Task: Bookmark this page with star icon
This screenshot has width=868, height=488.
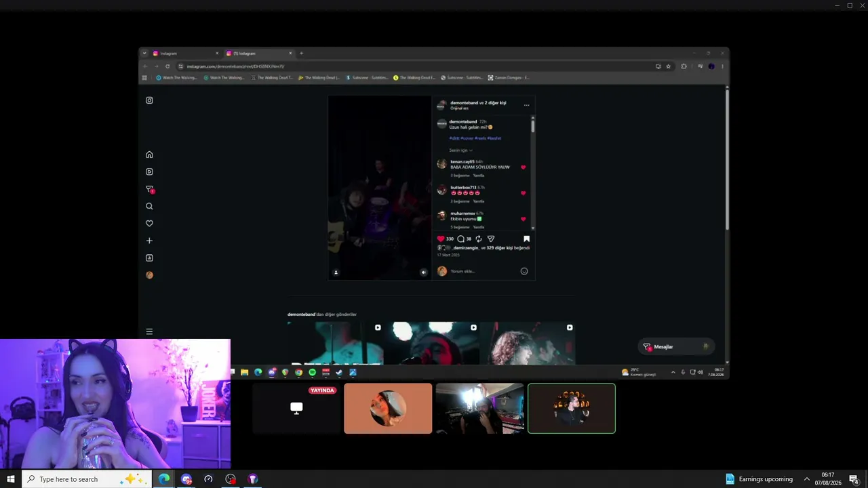Action: 669,66
